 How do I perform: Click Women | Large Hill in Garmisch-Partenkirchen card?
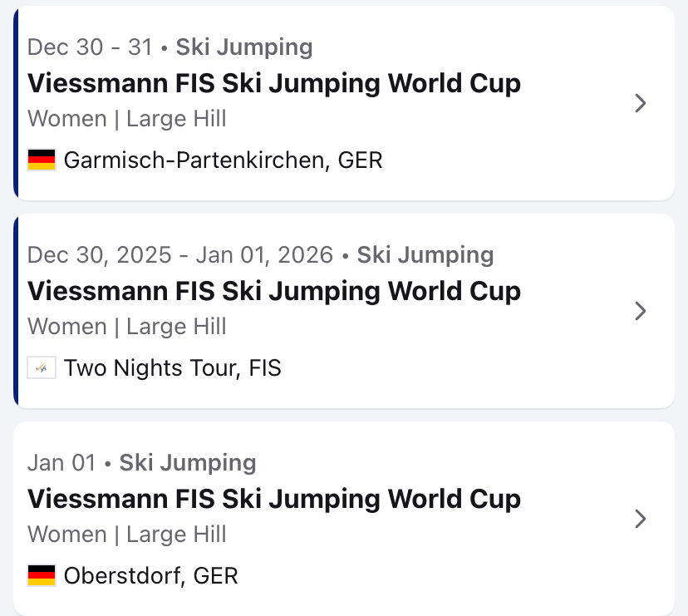(x=127, y=119)
